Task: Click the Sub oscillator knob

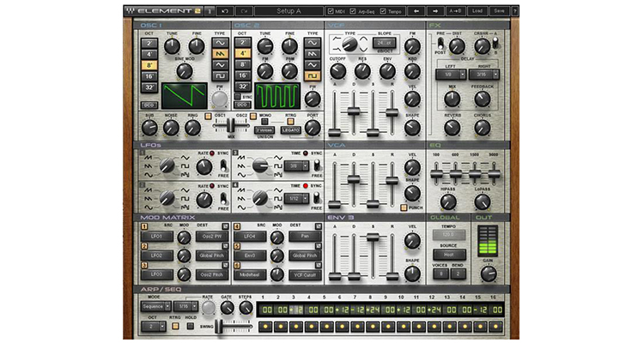Action: [149, 128]
